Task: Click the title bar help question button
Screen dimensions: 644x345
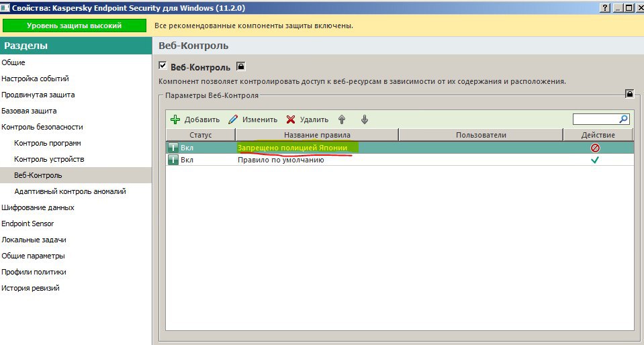Action: point(605,8)
